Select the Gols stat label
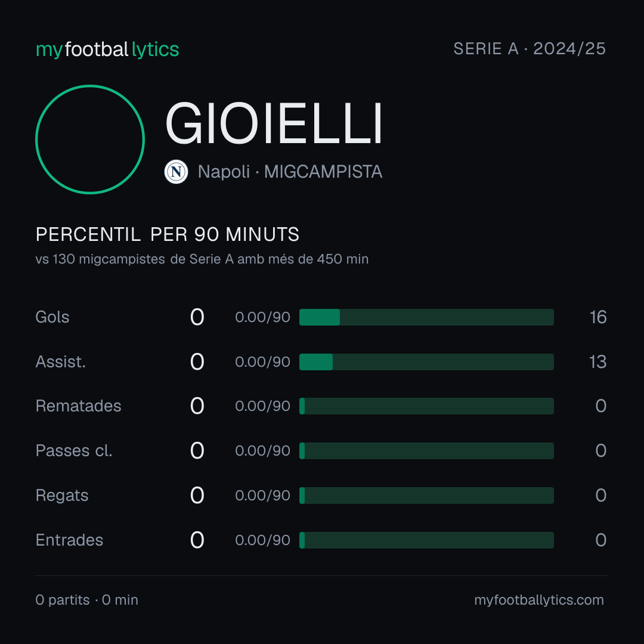The height and width of the screenshot is (644, 644). coord(52,317)
